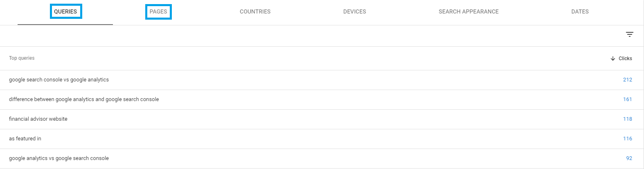Sort by the Clicks column header
The width and height of the screenshot is (644, 169).
625,59
